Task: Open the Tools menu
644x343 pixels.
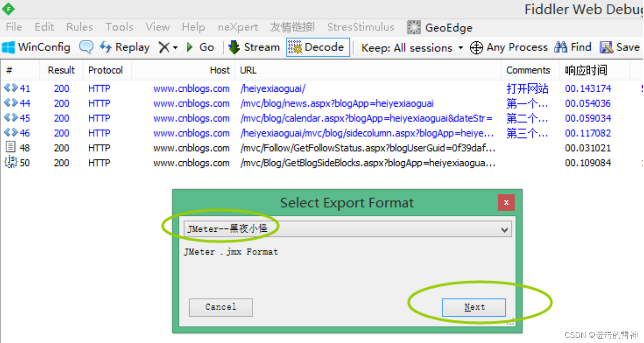Action: [x=120, y=27]
